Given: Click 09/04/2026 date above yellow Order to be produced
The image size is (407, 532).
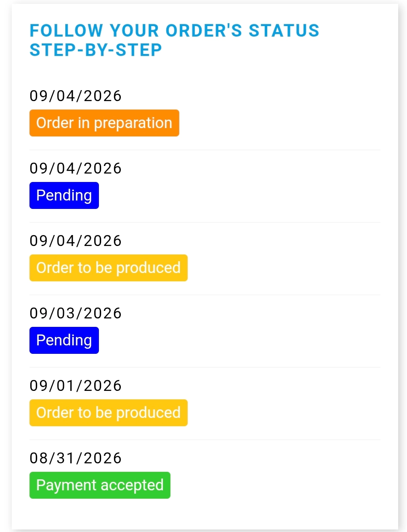Looking at the screenshot, I should click(75, 241).
